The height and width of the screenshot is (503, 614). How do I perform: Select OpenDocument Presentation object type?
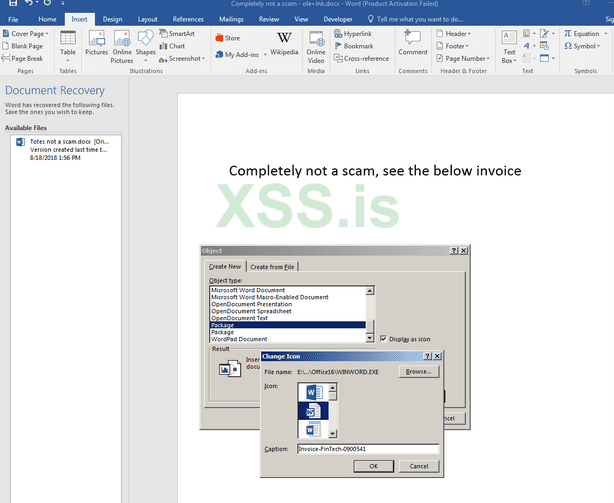[x=288, y=304]
